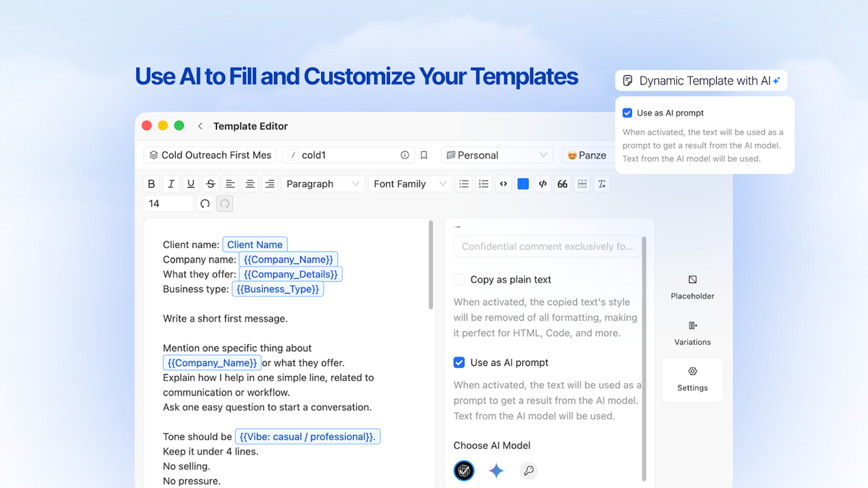Open the Variations panel in the sidebar
This screenshot has width=868, height=488.
click(x=692, y=333)
